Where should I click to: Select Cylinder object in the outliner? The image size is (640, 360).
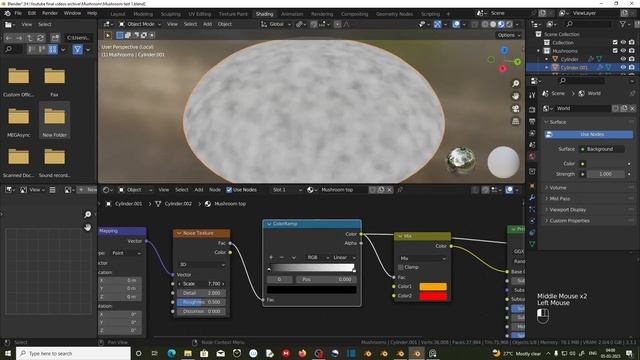coord(569,59)
